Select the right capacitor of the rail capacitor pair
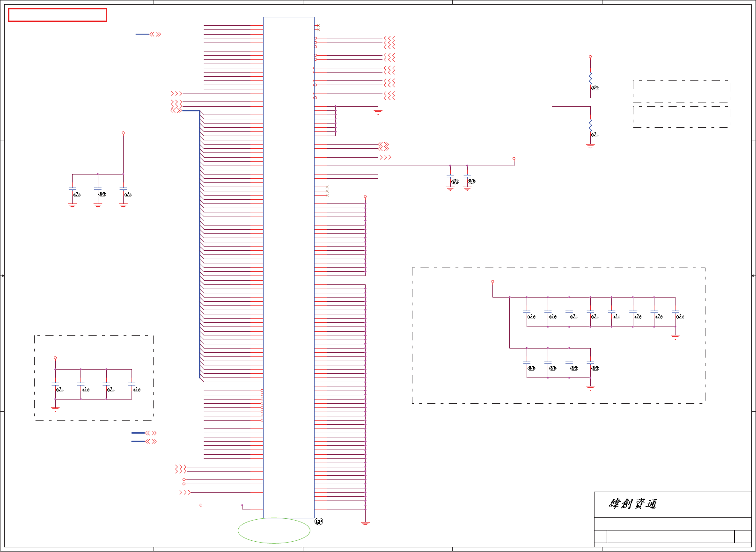The width and height of the screenshot is (756, 552). pyautogui.click(x=467, y=176)
